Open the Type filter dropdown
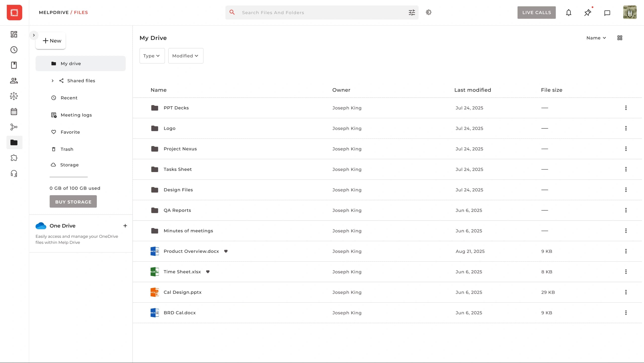The width and height of the screenshot is (644, 363). [x=152, y=56]
